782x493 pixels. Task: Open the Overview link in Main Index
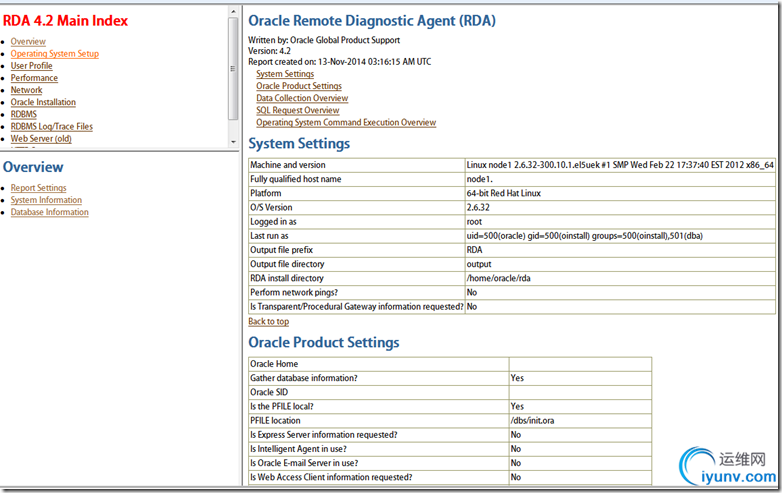pyautogui.click(x=28, y=42)
